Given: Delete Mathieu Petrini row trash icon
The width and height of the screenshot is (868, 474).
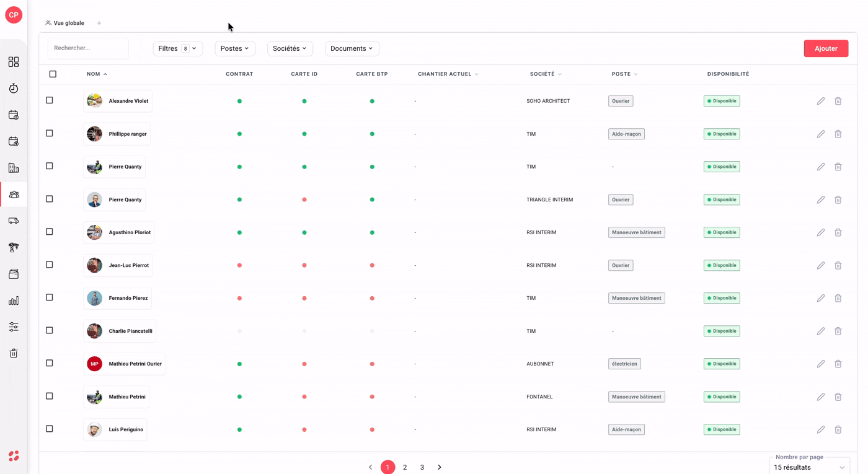Looking at the screenshot, I should coord(838,397).
